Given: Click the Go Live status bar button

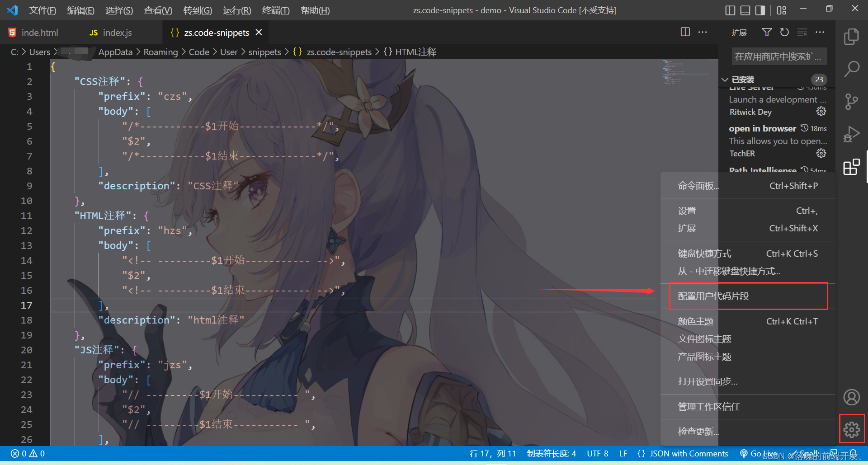Looking at the screenshot, I should pyautogui.click(x=759, y=453).
